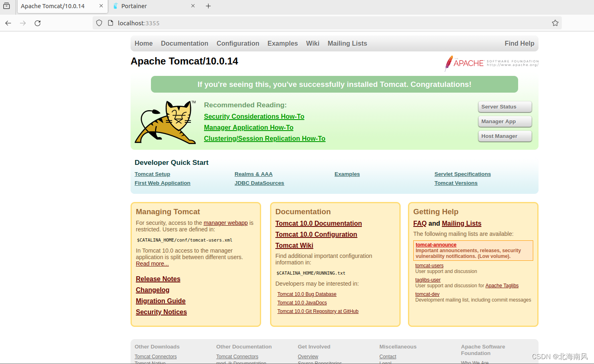The width and height of the screenshot is (594, 364).
Task: Open Tomcat 10.0 Documentation
Action: (x=318, y=223)
